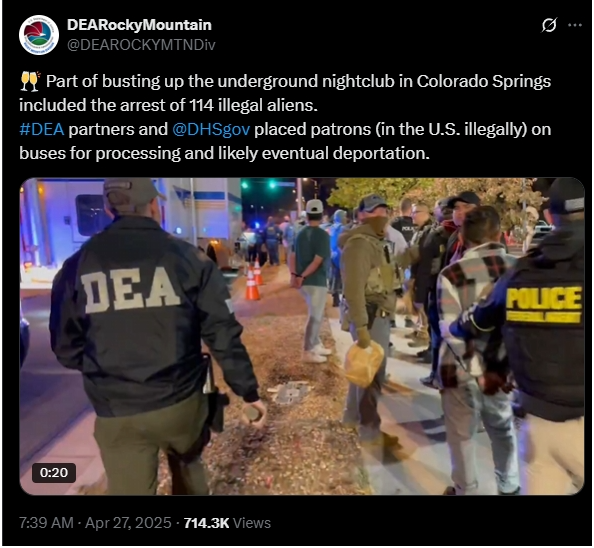Click the champagne glasses emoji
This screenshot has width=594, height=548.
tap(30, 81)
